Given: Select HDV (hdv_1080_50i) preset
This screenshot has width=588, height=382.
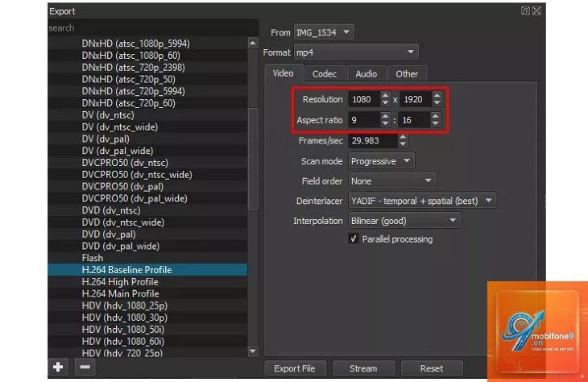Looking at the screenshot, I should click(147, 330).
